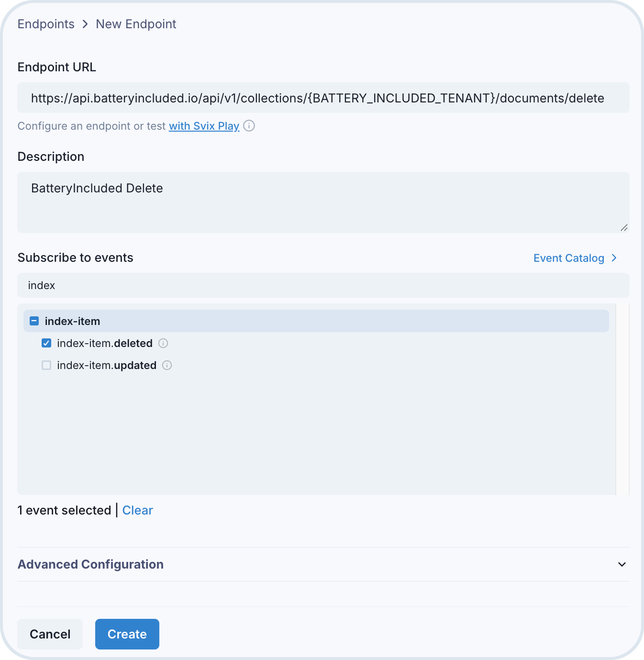This screenshot has width=644, height=660.
Task: Click the Event Catalog arrow icon
Action: pyautogui.click(x=614, y=258)
